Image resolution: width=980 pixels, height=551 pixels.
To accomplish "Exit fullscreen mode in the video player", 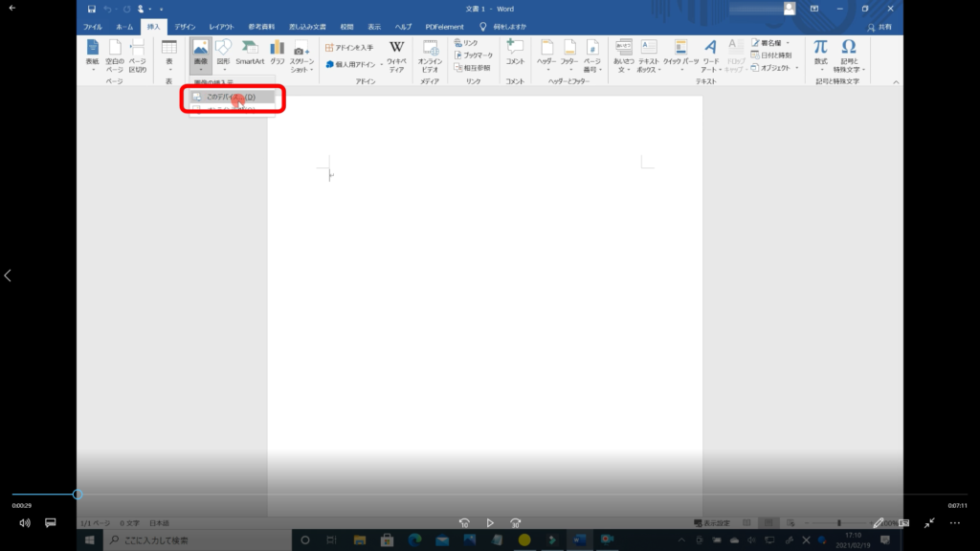I will tap(929, 523).
